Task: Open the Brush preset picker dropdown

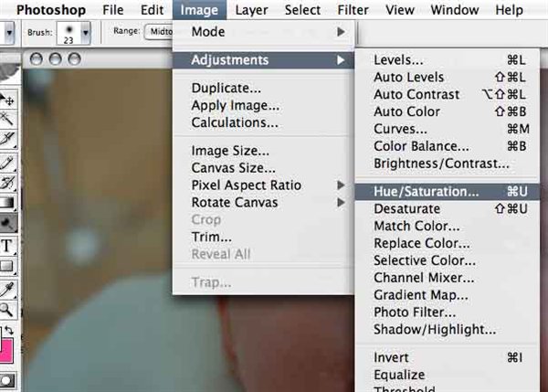Action: click(x=86, y=31)
